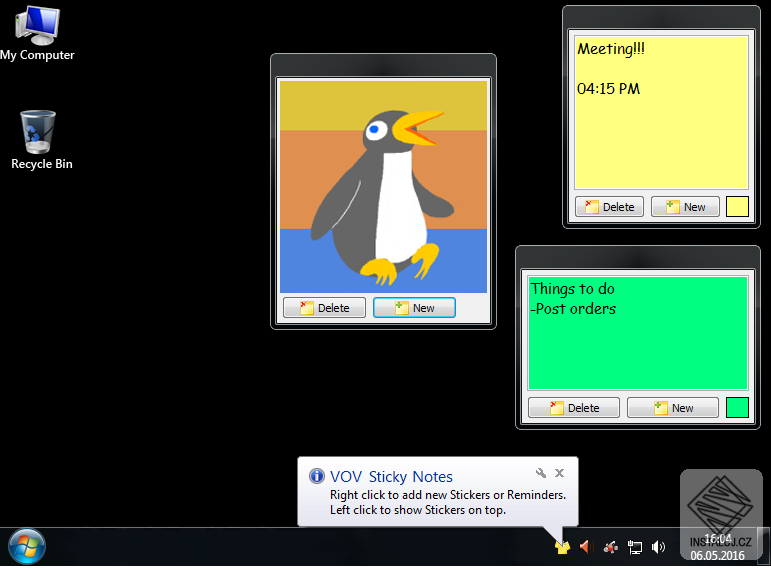Click the network connection tray icon
This screenshot has height=569, width=771.
(635, 547)
